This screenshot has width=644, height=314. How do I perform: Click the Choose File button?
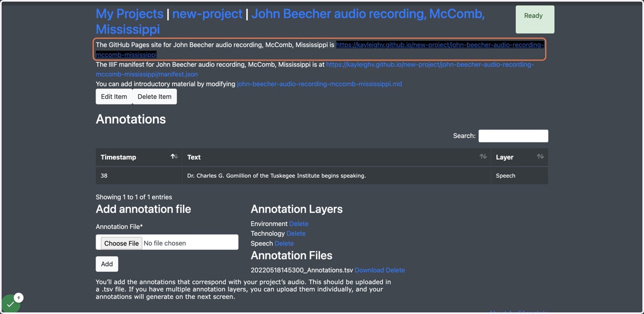click(x=122, y=243)
